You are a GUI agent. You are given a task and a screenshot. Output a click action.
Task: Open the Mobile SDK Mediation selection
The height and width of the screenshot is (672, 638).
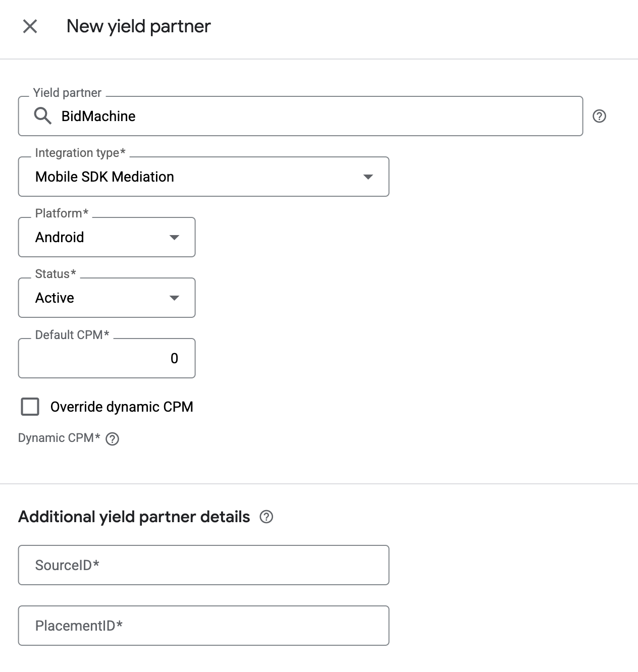pyautogui.click(x=203, y=177)
